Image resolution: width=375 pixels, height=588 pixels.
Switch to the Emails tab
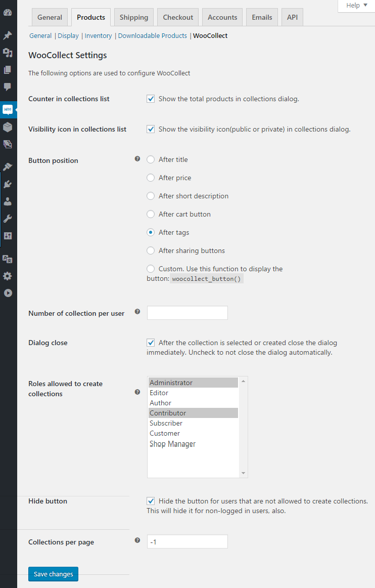pyautogui.click(x=262, y=17)
